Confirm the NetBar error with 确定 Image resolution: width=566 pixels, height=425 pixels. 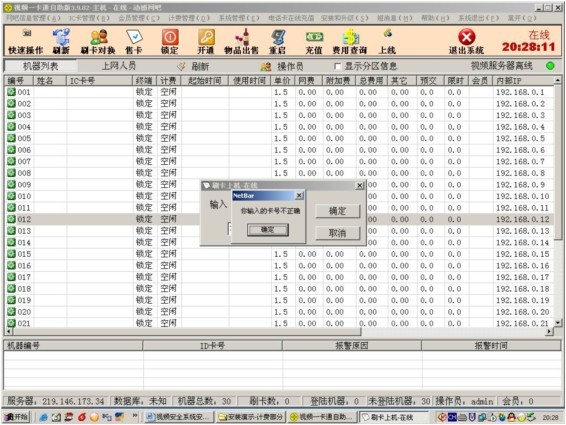[x=267, y=230]
